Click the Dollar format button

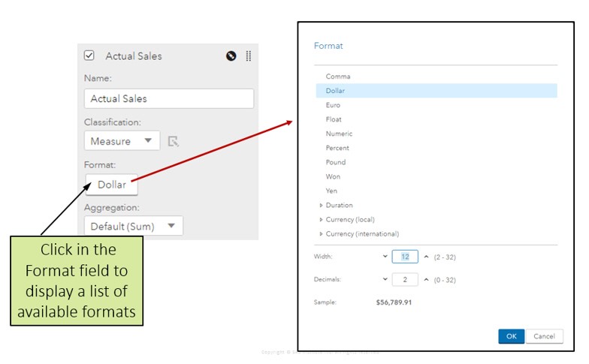112,185
